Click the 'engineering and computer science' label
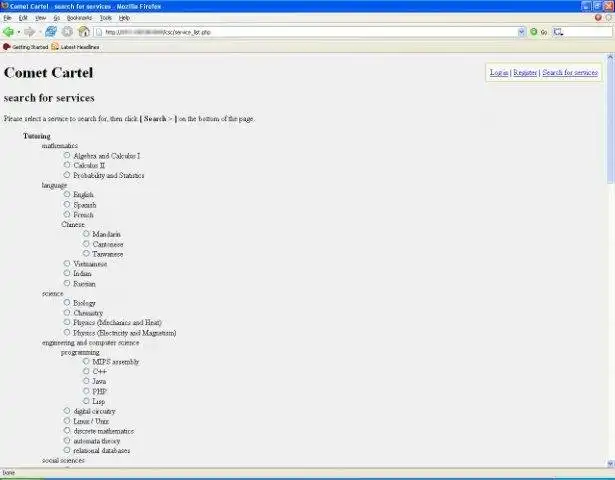615x480 pixels. (x=91, y=343)
